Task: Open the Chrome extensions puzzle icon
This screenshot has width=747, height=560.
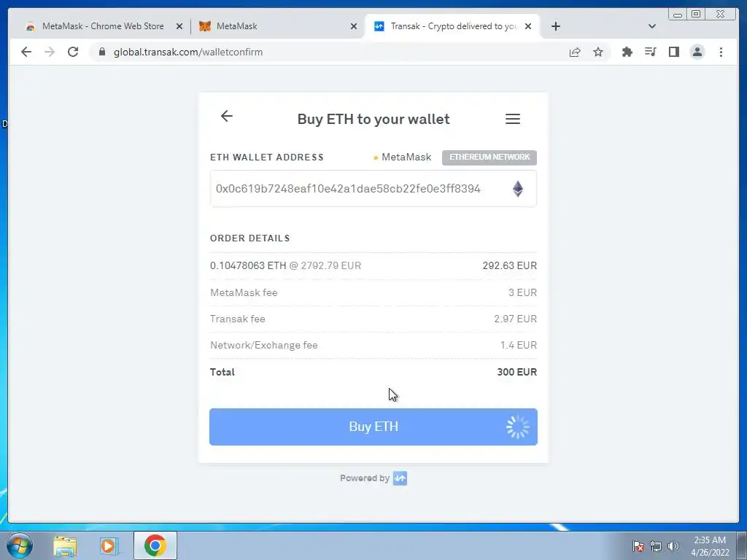Action: pos(627,52)
